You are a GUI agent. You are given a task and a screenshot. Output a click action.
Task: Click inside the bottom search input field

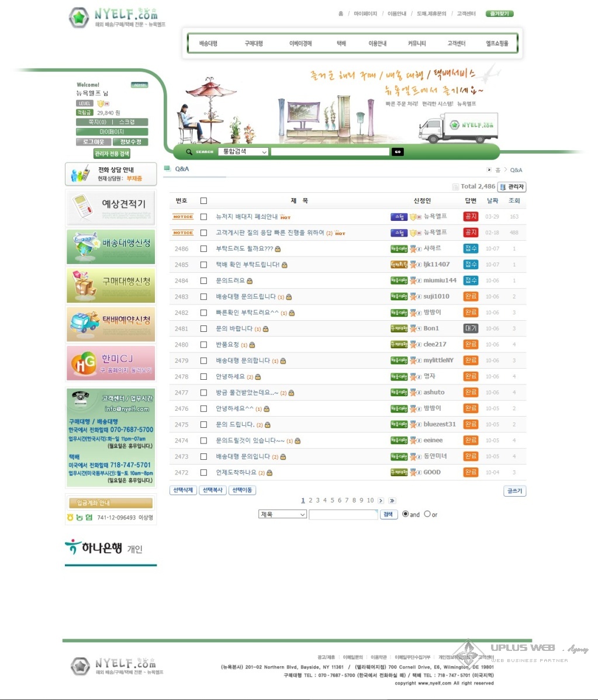[344, 514]
